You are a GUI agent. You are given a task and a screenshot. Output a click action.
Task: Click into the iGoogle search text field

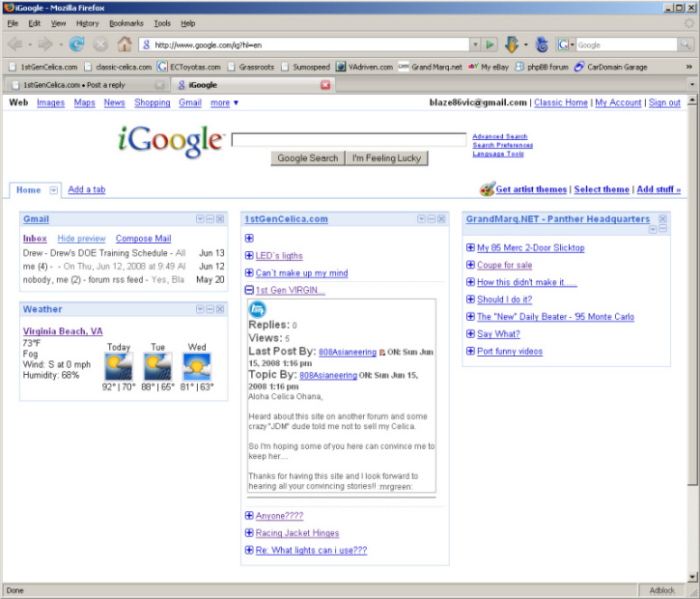[349, 140]
